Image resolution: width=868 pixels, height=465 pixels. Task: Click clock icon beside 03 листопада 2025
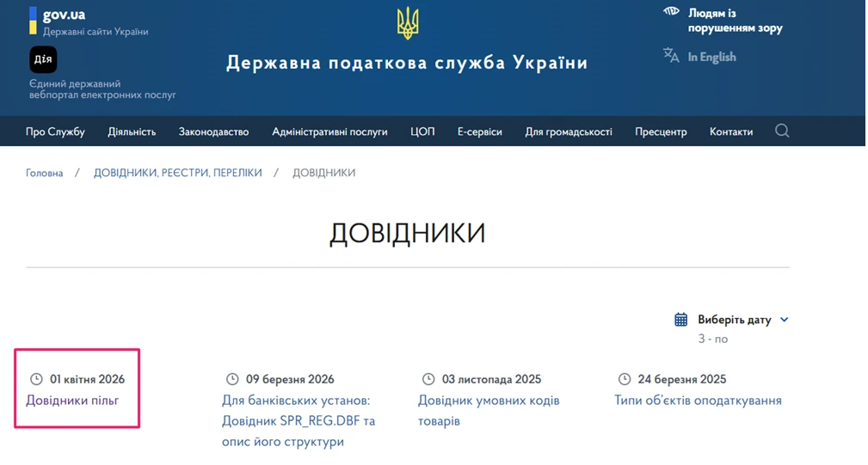pos(428,379)
